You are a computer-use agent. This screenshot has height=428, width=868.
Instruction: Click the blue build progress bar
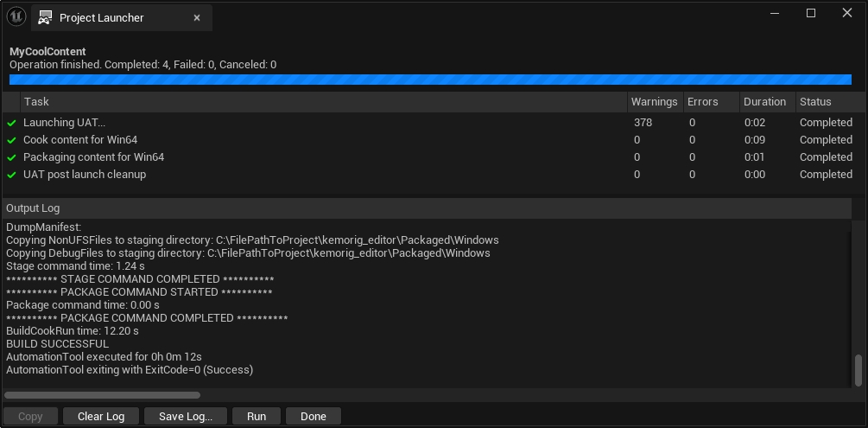click(430, 80)
